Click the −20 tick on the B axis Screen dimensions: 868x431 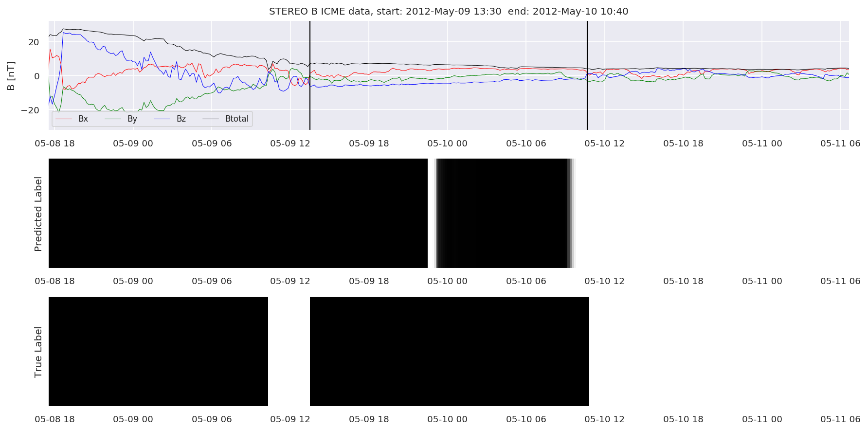pos(30,110)
